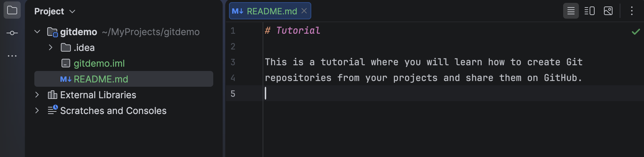Screen dimensions: 644x157
Task: Switch to preview-only view mode
Action: click(608, 11)
